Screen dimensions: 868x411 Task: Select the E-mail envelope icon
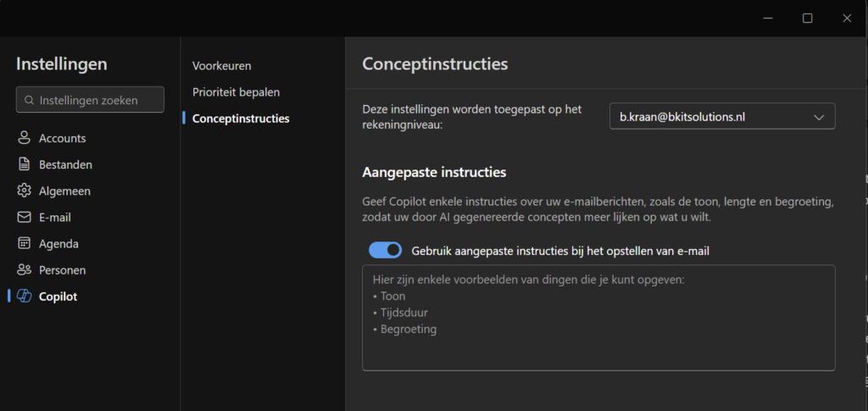click(24, 218)
